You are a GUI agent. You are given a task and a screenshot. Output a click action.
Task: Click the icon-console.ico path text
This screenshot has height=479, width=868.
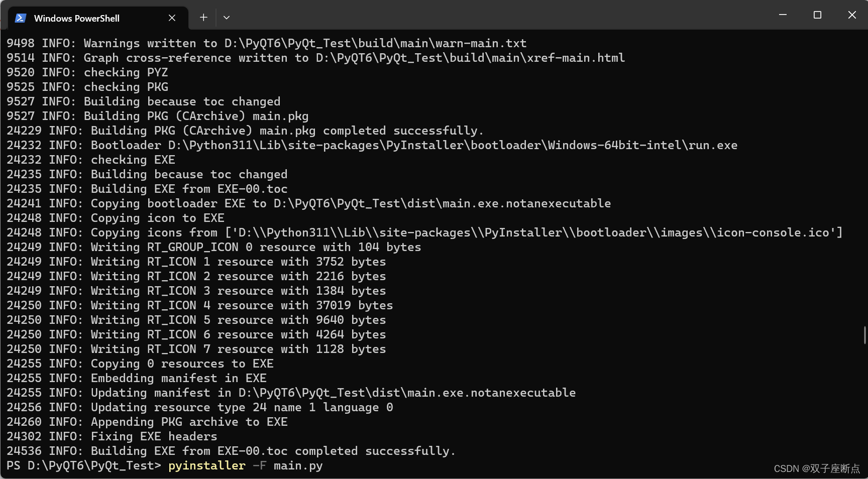(773, 232)
